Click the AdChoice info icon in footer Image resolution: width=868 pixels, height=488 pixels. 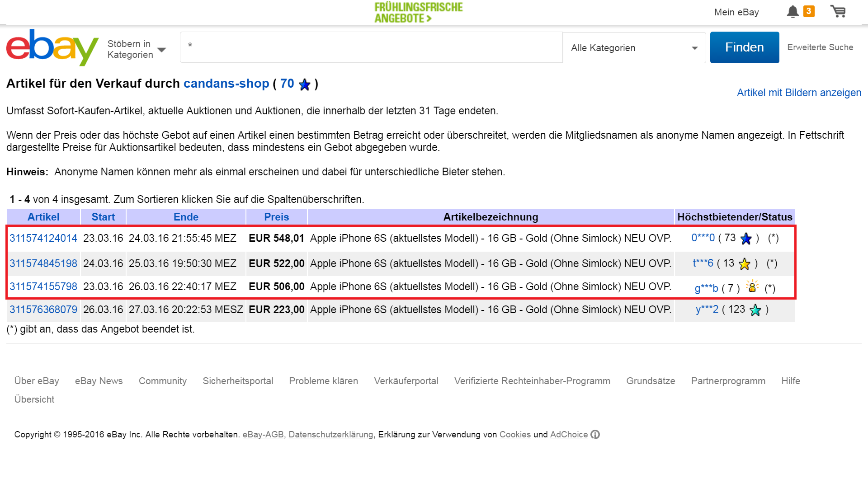(595, 435)
